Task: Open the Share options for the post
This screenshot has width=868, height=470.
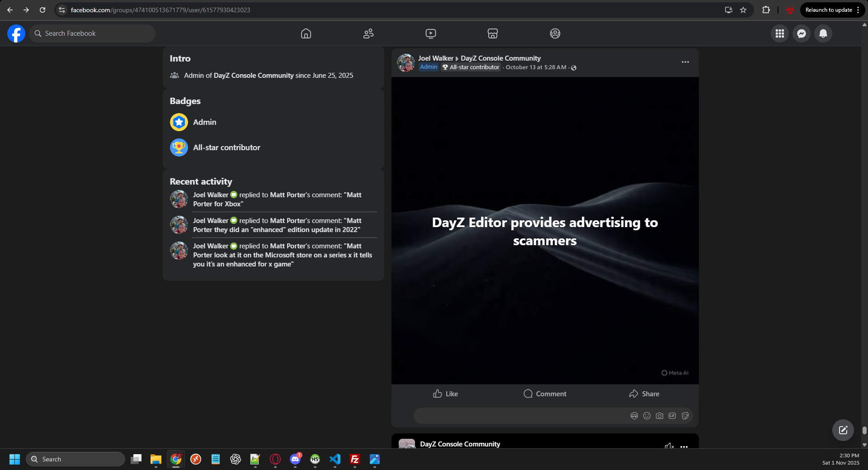Action: (644, 394)
